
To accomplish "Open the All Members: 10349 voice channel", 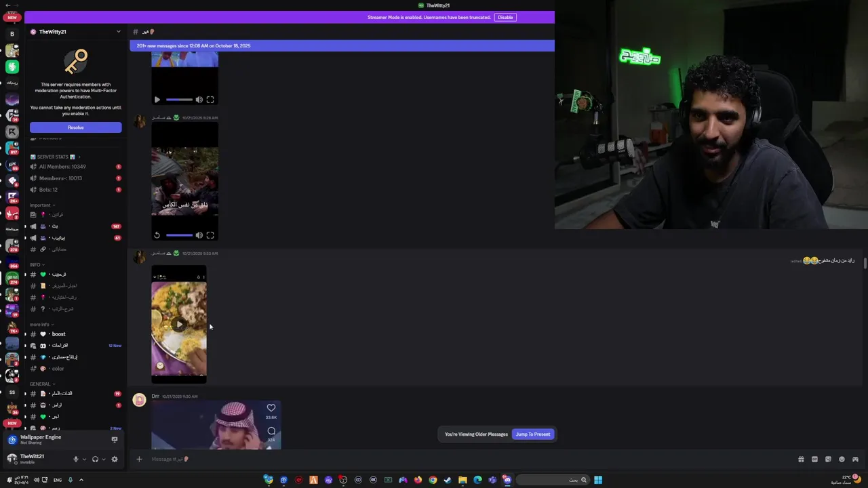I will [75, 167].
